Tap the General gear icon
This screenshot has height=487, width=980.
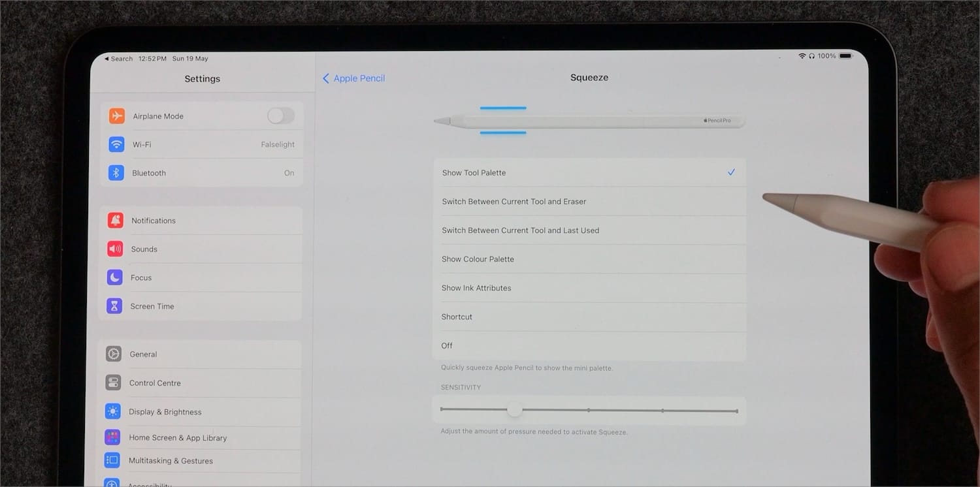click(x=114, y=354)
